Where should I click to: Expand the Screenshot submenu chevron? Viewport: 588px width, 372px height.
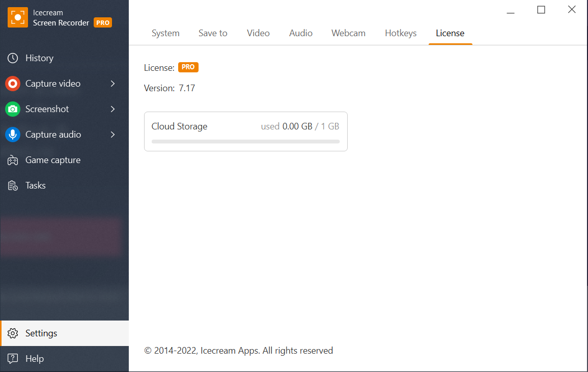(x=113, y=109)
